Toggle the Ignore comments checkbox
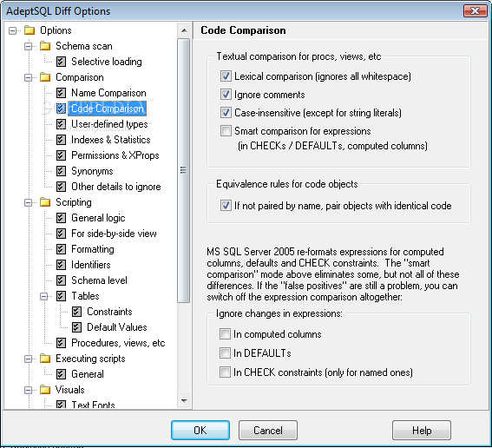The height and width of the screenshot is (448, 492). coord(226,95)
